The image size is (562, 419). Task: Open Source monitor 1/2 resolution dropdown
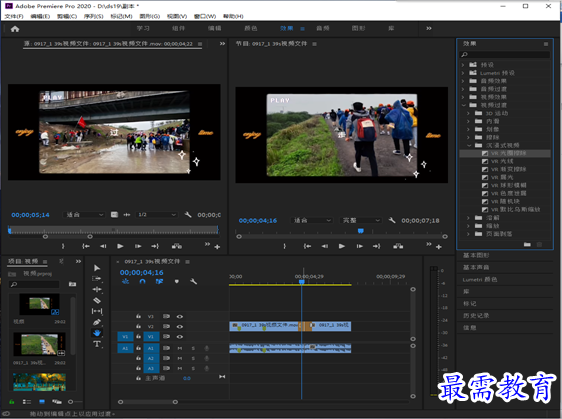tap(157, 215)
